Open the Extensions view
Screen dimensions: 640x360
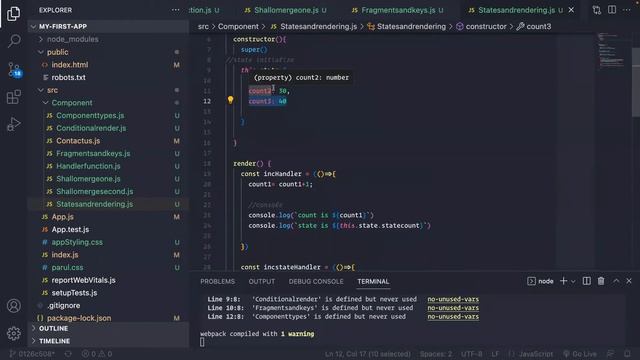[x=13, y=97]
